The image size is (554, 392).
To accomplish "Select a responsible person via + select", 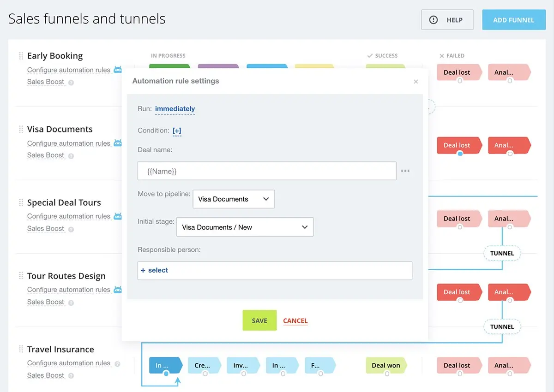I will pos(155,270).
